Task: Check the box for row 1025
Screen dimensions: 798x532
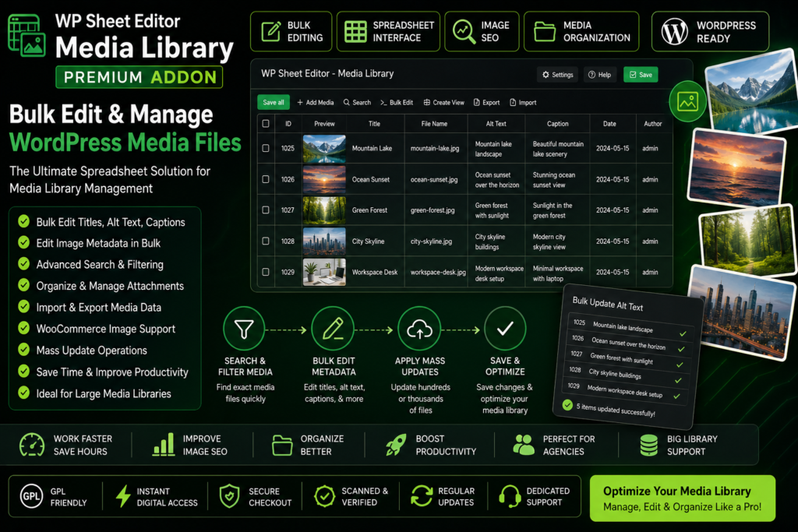Action: 266,148
